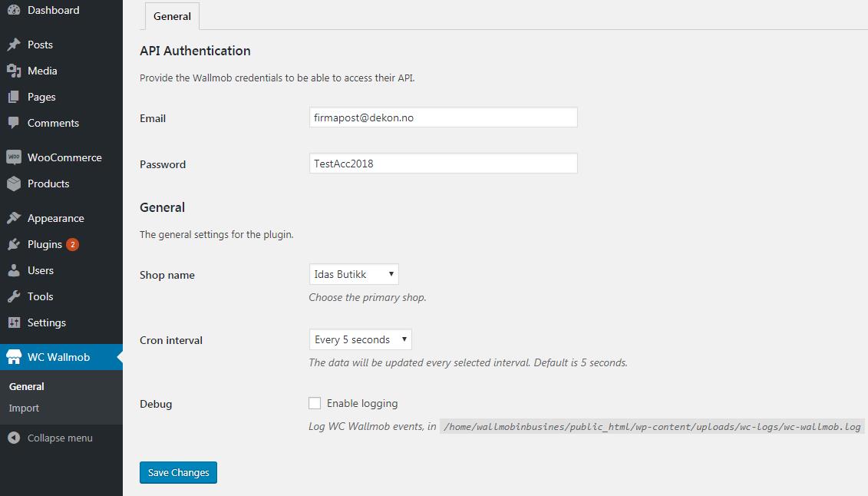Click the WC Wallmob store icon
Image resolution: width=868 pixels, height=496 pixels.
point(14,357)
